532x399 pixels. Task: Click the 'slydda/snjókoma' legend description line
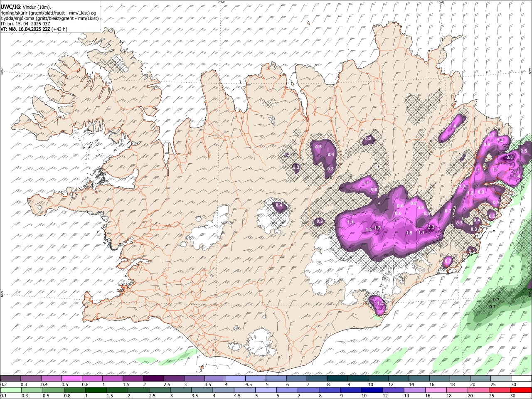click(x=49, y=18)
